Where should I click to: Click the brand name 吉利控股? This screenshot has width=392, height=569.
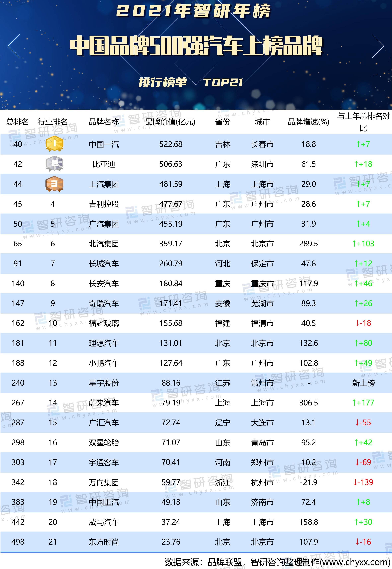(104, 204)
